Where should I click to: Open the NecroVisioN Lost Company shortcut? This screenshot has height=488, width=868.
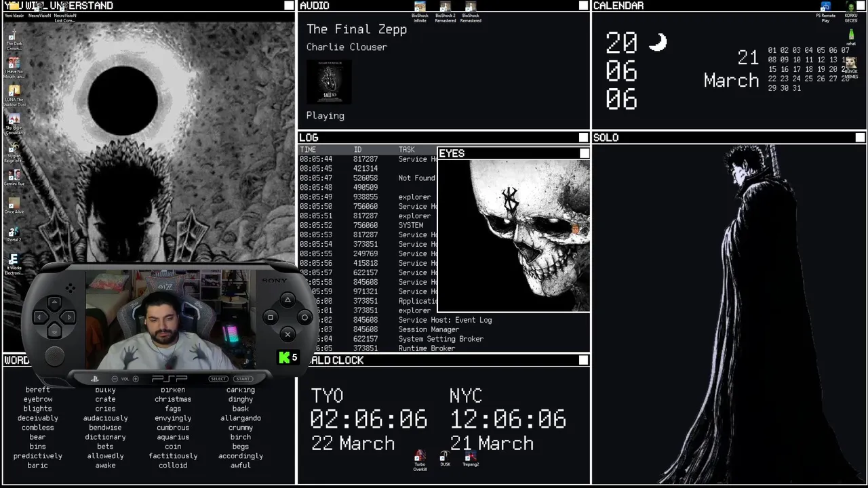(x=64, y=11)
